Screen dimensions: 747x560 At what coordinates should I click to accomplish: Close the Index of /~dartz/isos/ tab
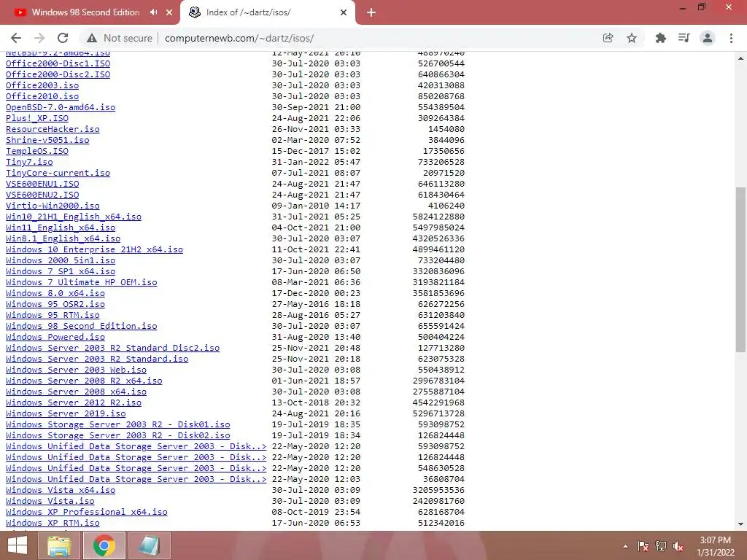click(344, 12)
